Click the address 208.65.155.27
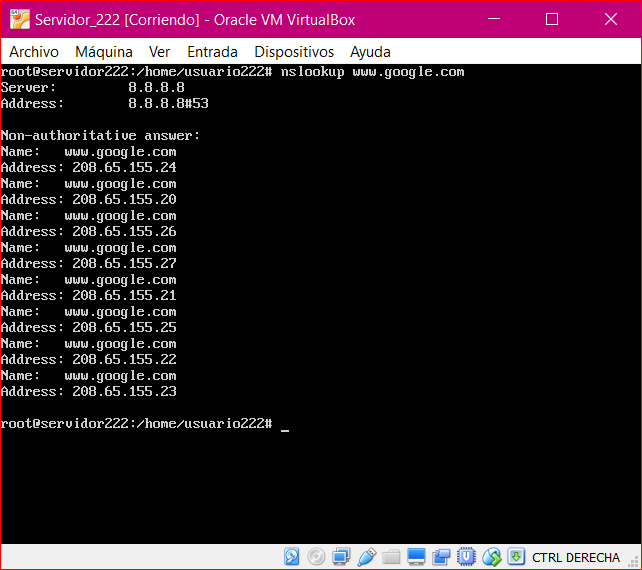 [x=124, y=263]
